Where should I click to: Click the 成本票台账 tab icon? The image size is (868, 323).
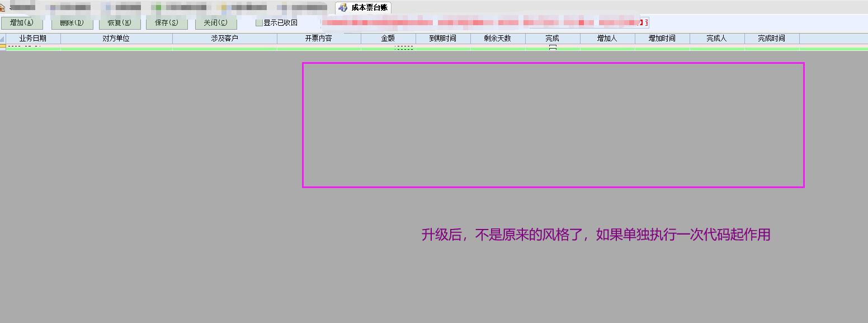point(343,8)
